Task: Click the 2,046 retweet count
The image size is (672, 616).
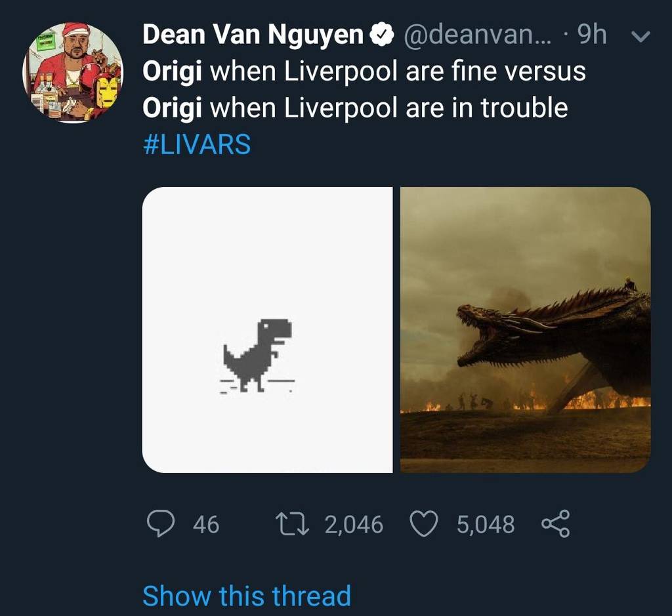Action: (x=353, y=524)
